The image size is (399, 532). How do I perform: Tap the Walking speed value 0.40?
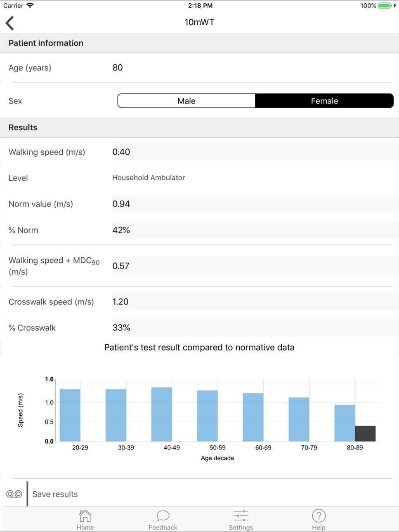point(255,152)
